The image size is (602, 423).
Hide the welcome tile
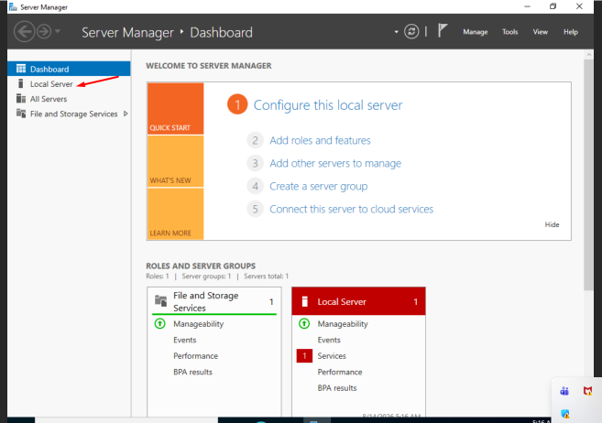[552, 225]
